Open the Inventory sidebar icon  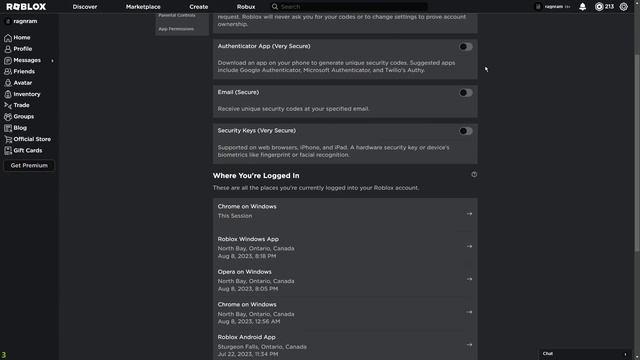[8, 94]
